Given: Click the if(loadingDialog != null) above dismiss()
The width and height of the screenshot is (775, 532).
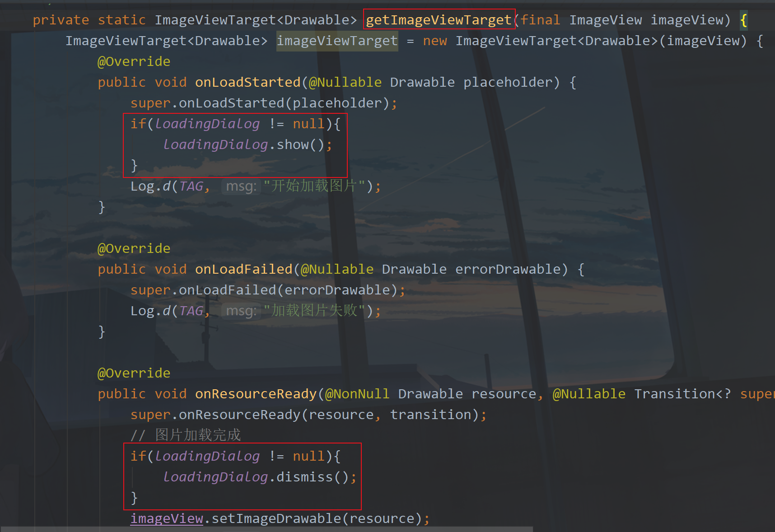Looking at the screenshot, I should [236, 456].
